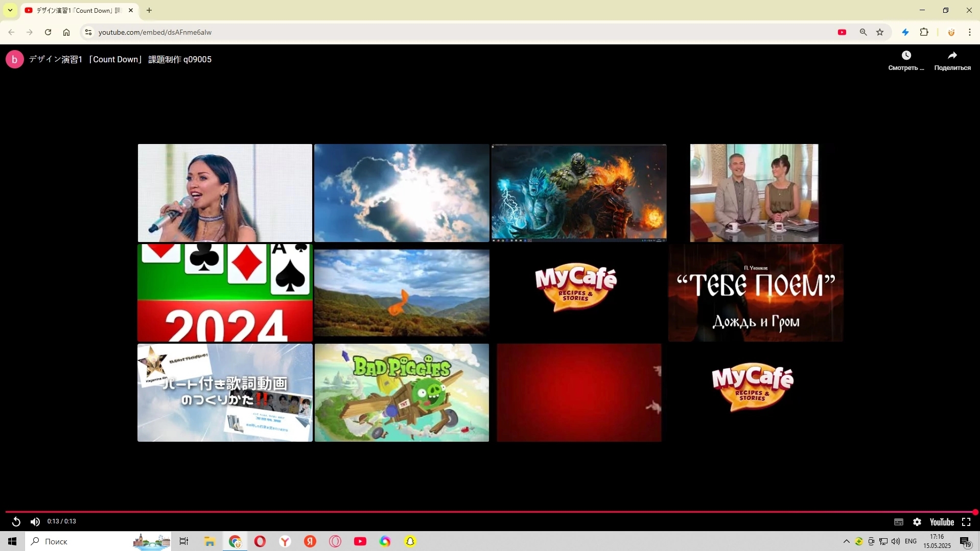Viewport: 980px width, 551px height.
Task: Toggle subtitles in the player
Action: click(899, 522)
